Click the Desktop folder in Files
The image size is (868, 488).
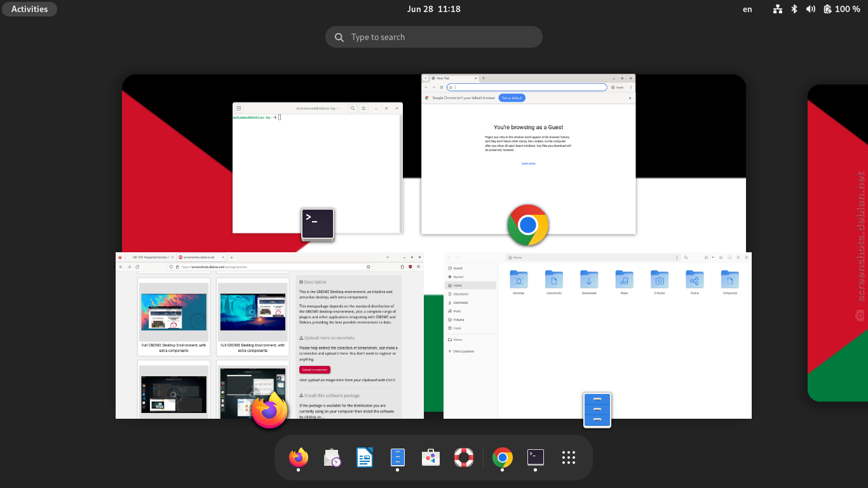point(519,282)
